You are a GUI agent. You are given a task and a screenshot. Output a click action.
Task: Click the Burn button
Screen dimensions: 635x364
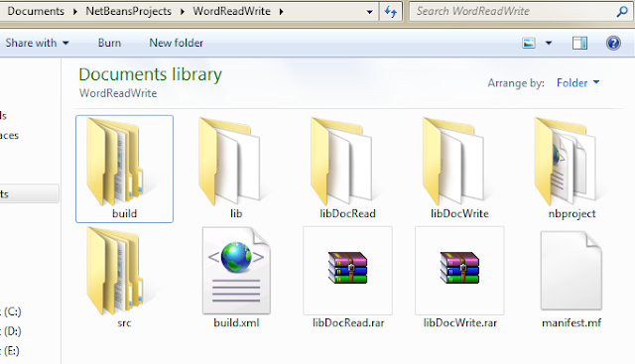109,43
